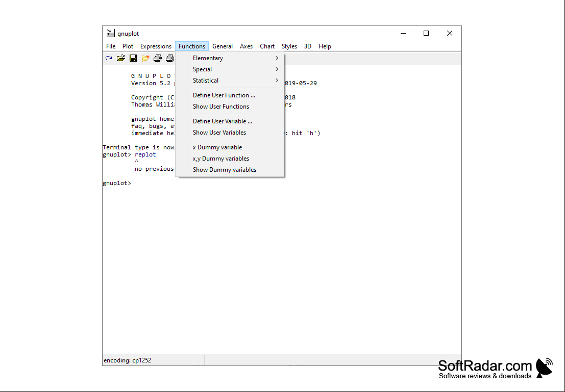Click the Save floppy disk toolbar icon

point(133,58)
